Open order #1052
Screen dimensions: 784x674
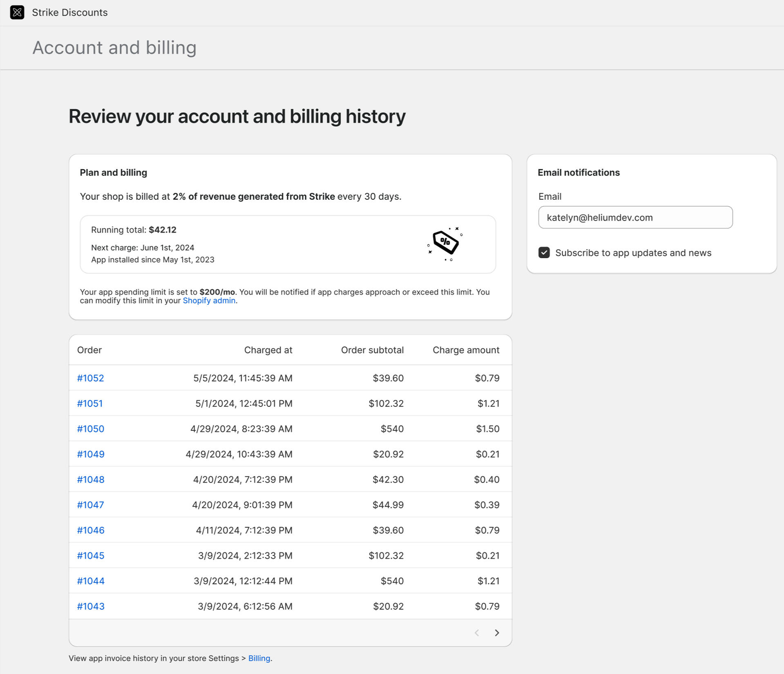click(x=90, y=378)
